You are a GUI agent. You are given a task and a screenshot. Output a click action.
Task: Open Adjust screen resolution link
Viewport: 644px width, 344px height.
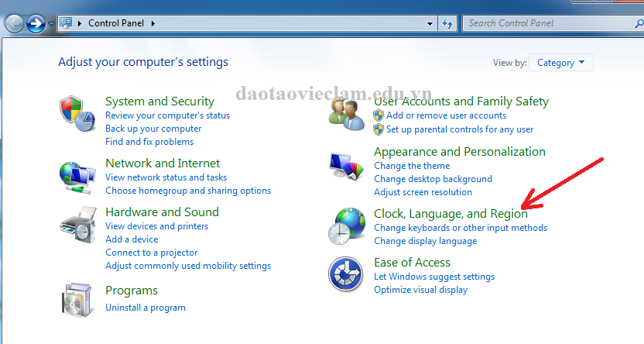pos(423,192)
